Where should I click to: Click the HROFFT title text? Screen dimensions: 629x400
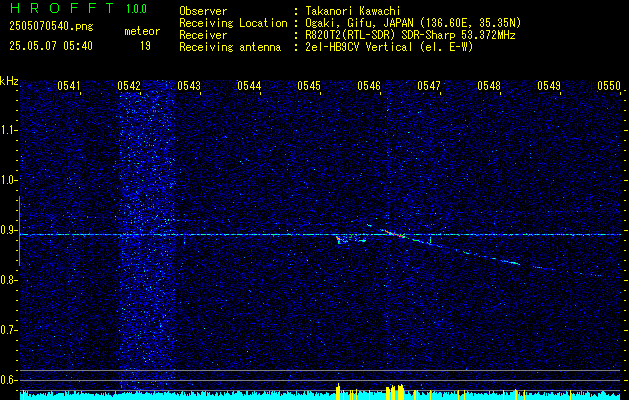(x=61, y=8)
